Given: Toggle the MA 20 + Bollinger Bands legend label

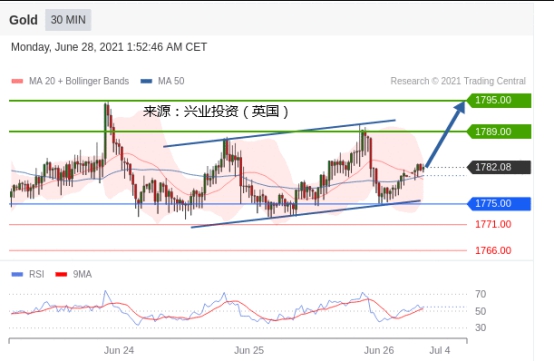Looking at the screenshot, I should 79,81.
